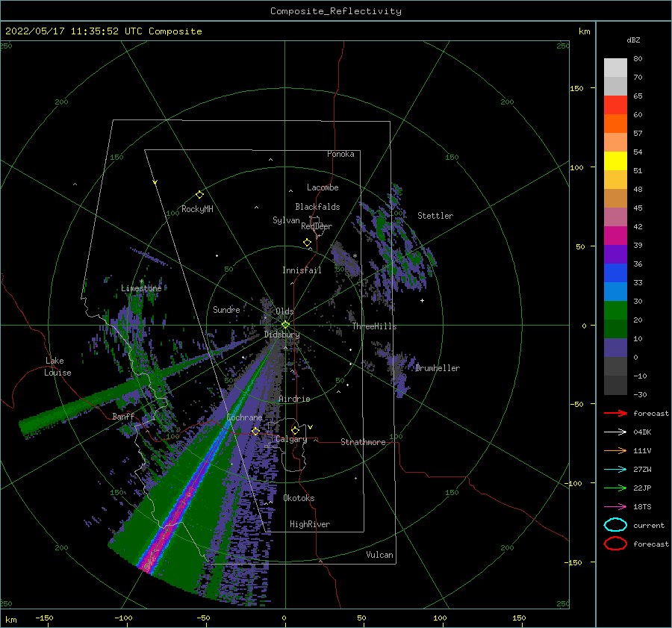
Task: Select the white 04DK arrow symbol
Action: 615,432
